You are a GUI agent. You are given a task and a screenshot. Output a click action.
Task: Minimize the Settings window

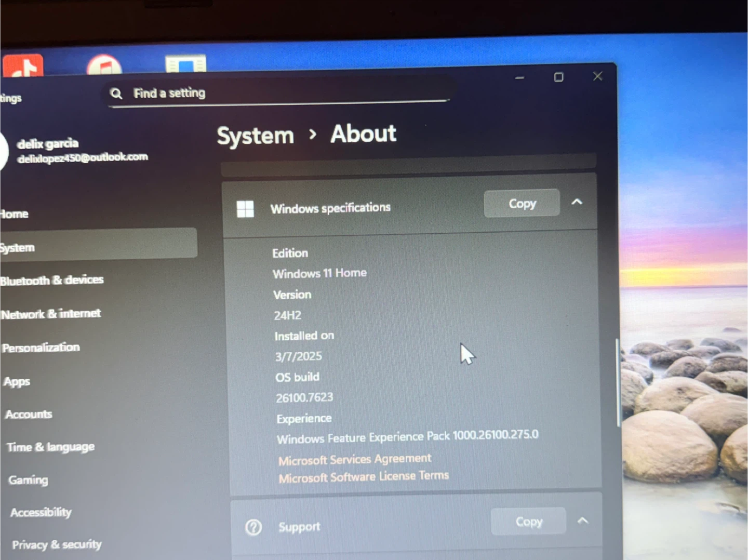pos(519,78)
